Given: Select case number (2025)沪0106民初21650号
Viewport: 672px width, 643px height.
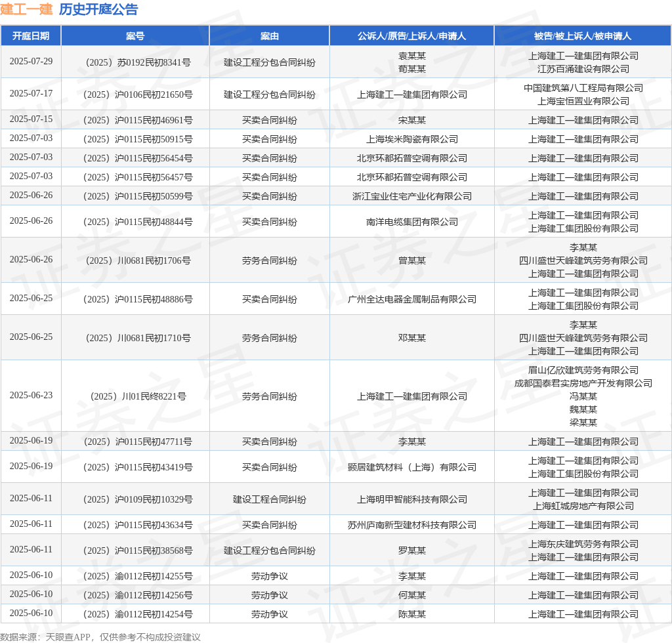Looking at the screenshot, I should pyautogui.click(x=138, y=94).
